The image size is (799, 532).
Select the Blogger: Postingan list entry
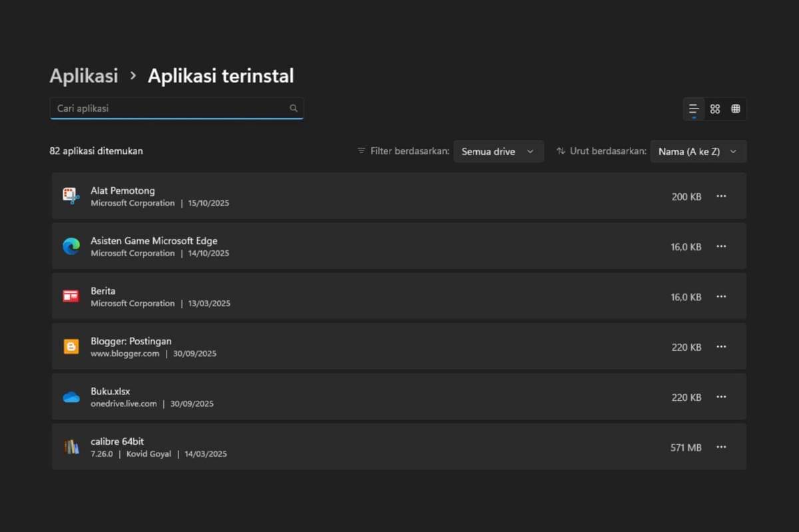pyautogui.click(x=373, y=346)
